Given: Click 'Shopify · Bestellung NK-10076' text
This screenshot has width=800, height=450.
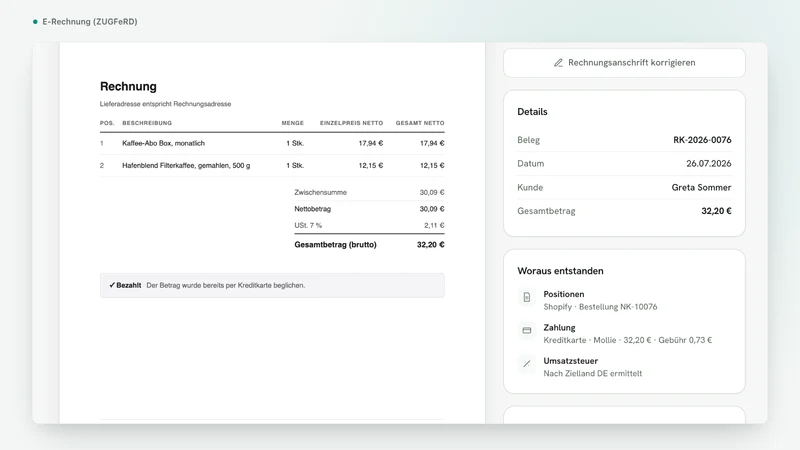Looking at the screenshot, I should pyautogui.click(x=600, y=307).
